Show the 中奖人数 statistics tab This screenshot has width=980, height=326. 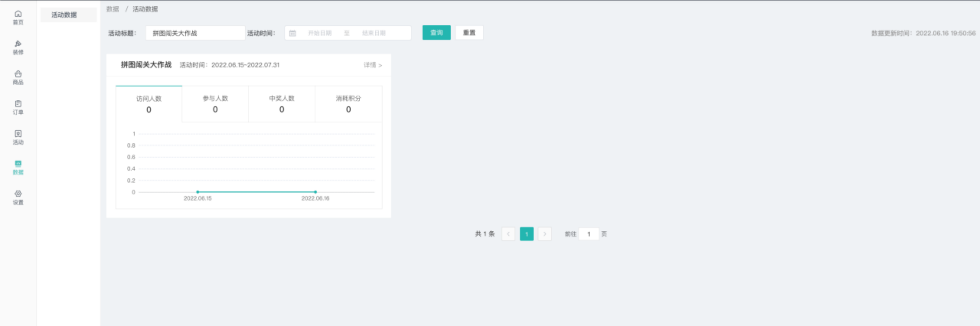pos(282,104)
